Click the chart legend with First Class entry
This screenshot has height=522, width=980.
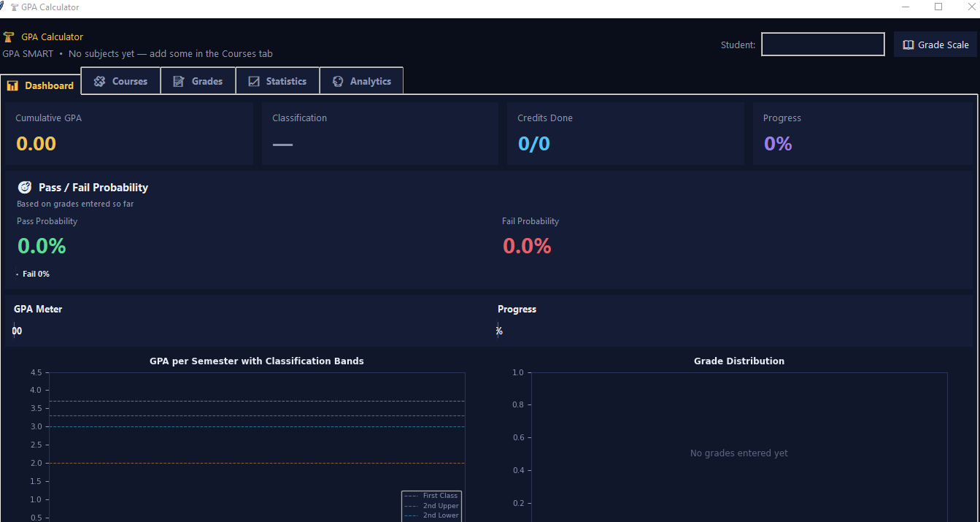(x=431, y=506)
